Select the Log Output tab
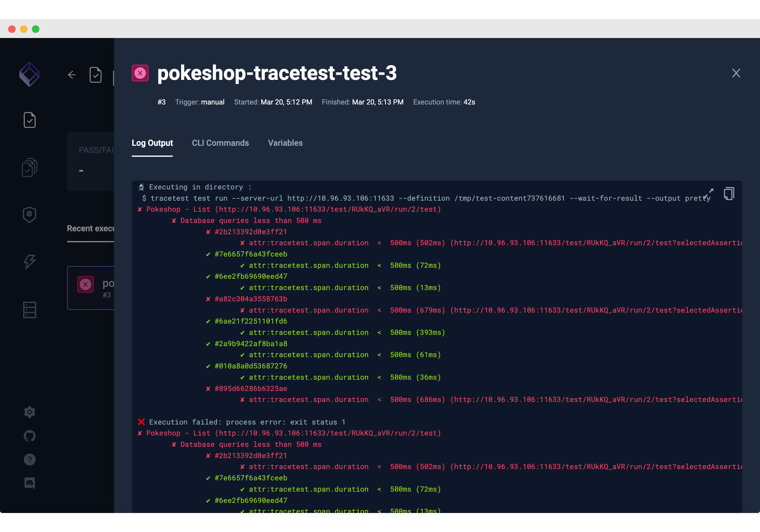Screen dimensions: 760x532 point(152,143)
